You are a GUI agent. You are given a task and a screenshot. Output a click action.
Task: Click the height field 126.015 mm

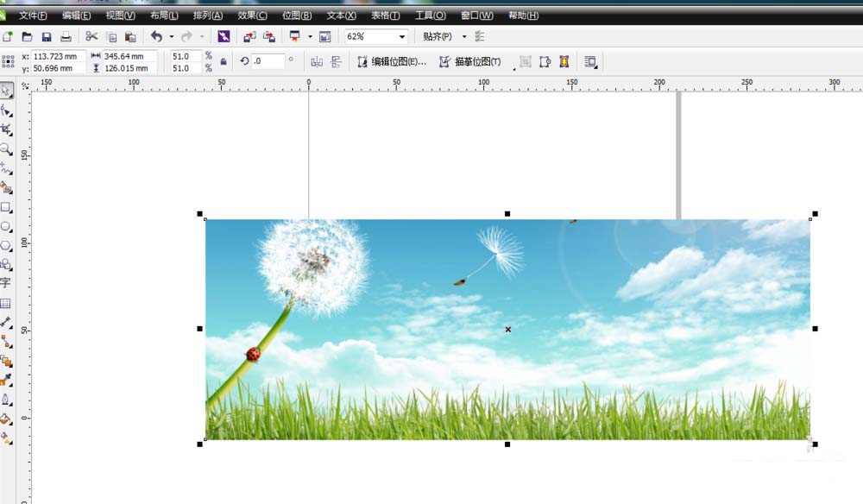[x=130, y=68]
